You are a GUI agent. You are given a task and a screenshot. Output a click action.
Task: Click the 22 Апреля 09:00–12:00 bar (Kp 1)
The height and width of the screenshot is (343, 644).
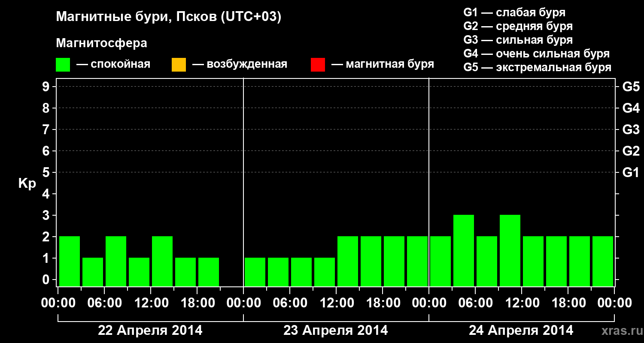139,272
